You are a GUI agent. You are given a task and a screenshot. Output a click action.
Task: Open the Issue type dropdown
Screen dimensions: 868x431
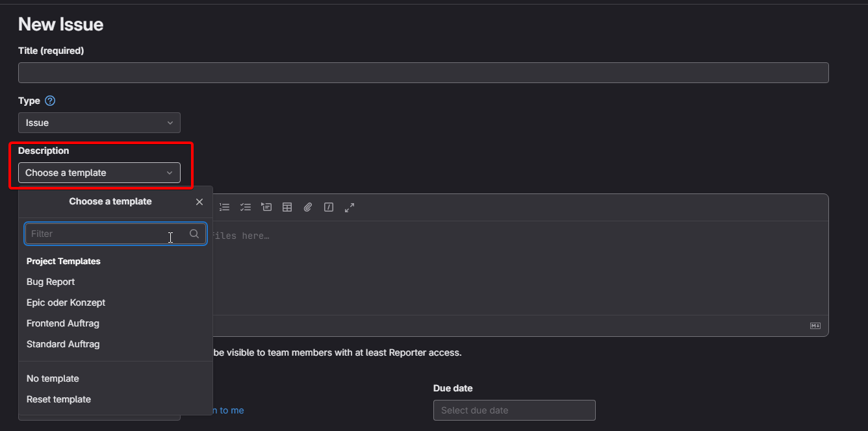click(99, 123)
